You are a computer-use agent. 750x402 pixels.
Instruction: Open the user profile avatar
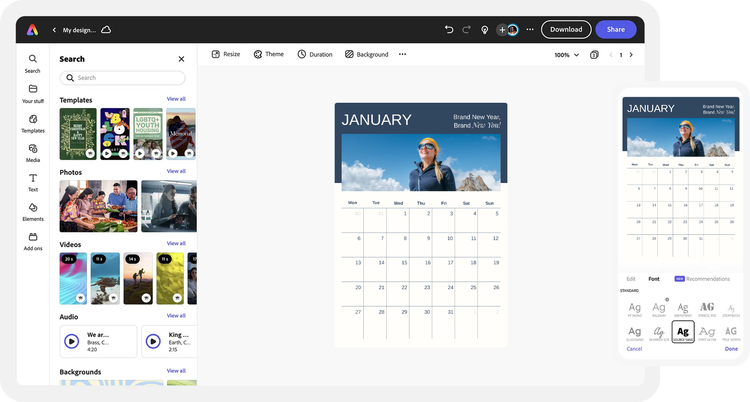(513, 30)
